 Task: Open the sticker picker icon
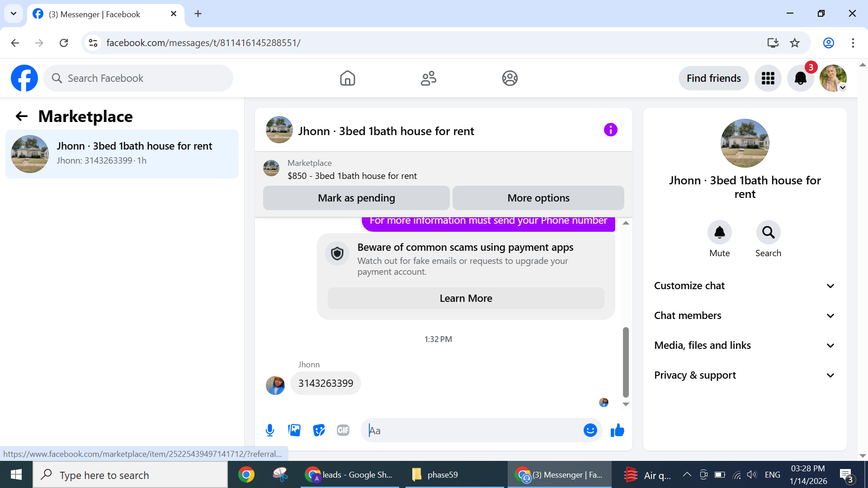tap(319, 430)
